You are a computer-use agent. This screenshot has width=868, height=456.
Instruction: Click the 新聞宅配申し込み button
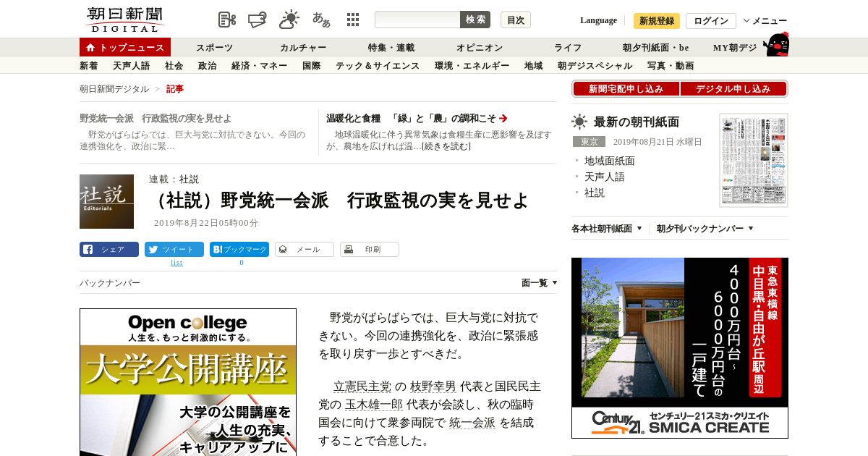(x=626, y=89)
